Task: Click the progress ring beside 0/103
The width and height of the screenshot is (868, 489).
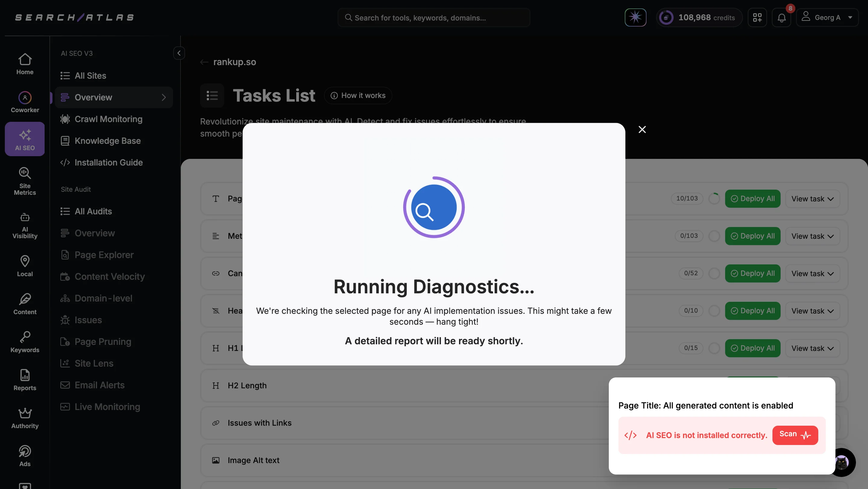Action: click(714, 236)
